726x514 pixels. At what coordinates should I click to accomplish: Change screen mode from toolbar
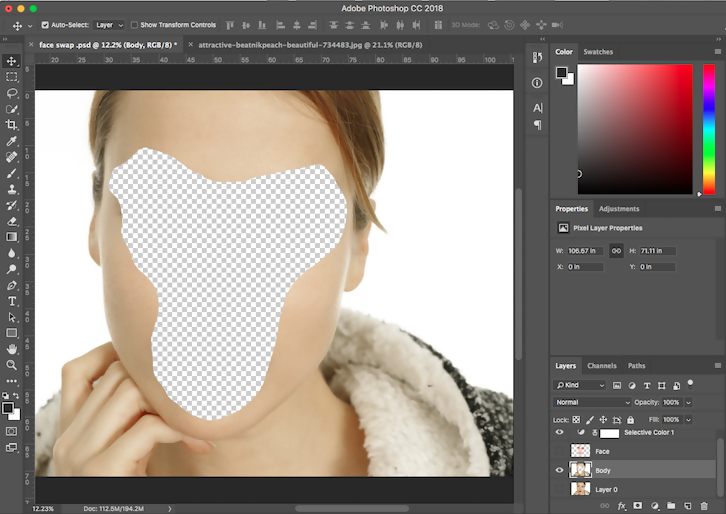tap(12, 448)
